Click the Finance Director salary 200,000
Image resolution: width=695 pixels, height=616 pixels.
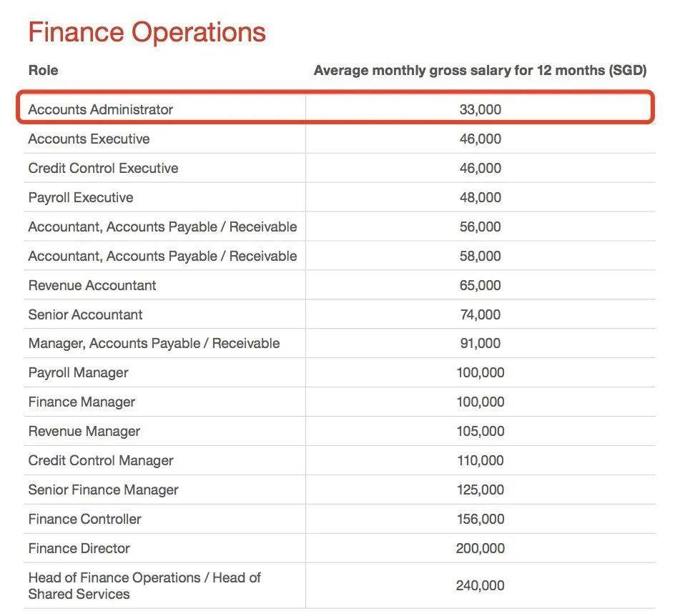pyautogui.click(x=480, y=548)
